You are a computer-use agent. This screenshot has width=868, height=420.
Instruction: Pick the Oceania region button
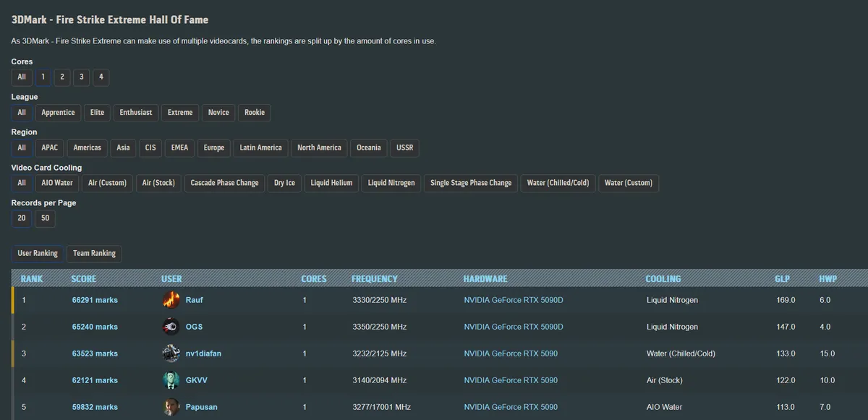tap(368, 147)
